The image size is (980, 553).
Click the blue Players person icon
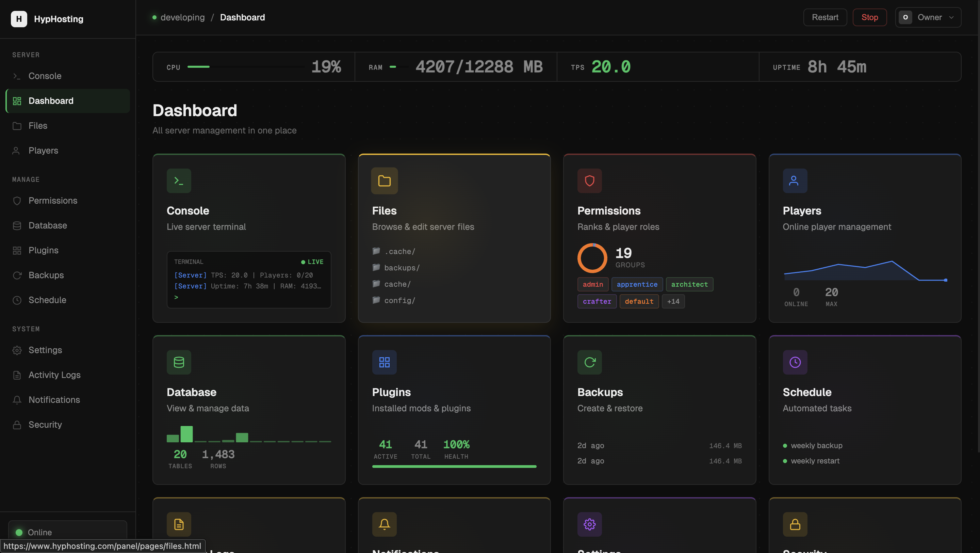(x=795, y=181)
